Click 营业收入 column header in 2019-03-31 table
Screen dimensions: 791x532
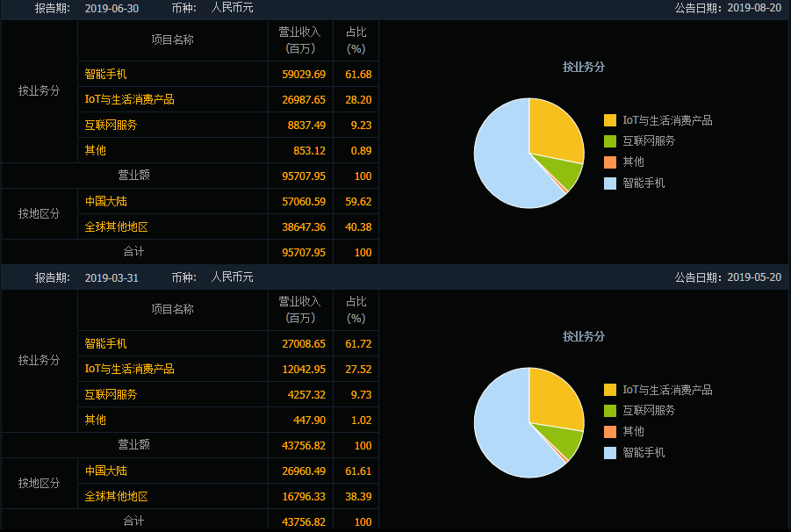[x=299, y=309]
